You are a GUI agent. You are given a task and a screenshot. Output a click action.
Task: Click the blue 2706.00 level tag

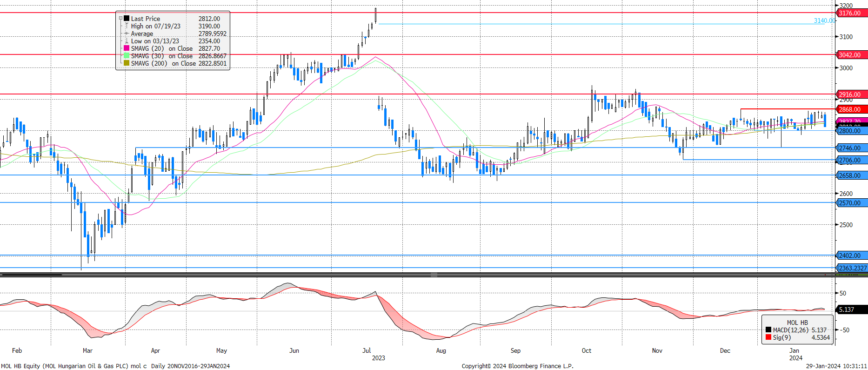click(852, 160)
